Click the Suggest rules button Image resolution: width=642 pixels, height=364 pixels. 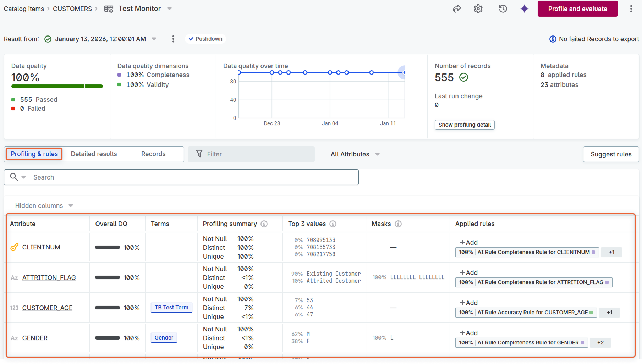611,154
